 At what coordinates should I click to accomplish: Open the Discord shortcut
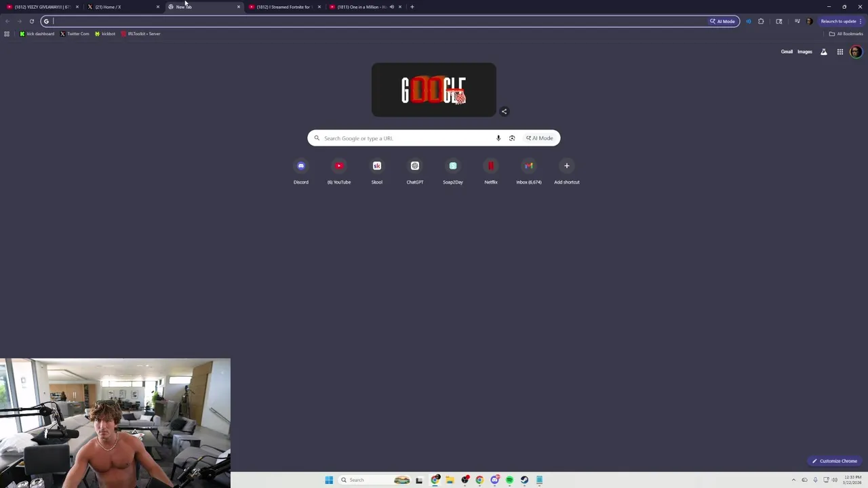pyautogui.click(x=301, y=171)
